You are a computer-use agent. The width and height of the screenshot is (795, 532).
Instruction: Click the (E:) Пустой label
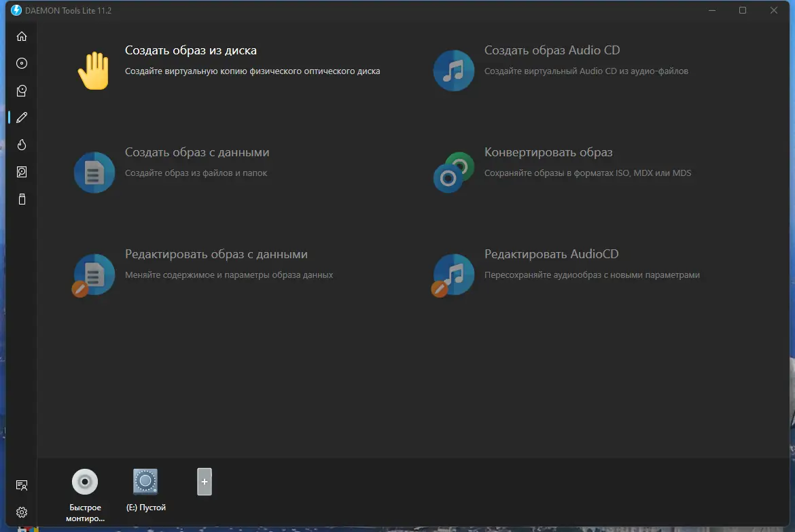tap(146, 508)
